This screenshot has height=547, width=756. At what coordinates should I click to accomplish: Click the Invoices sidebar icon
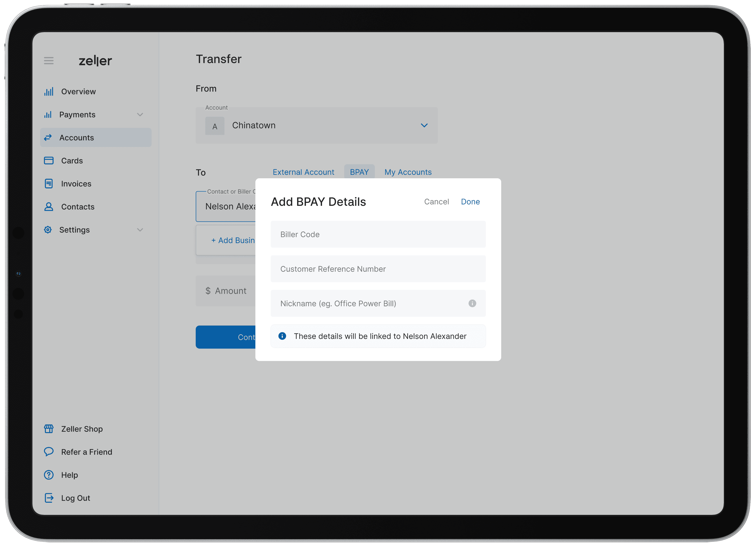tap(49, 183)
